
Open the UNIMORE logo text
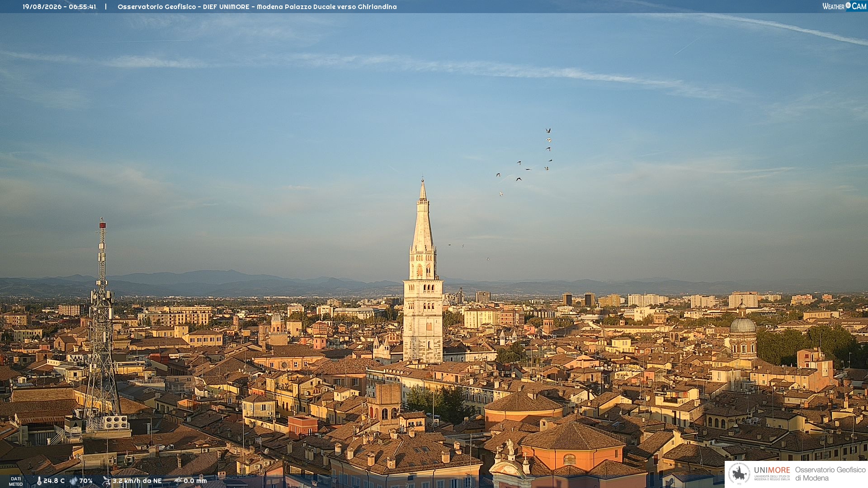coord(772,470)
